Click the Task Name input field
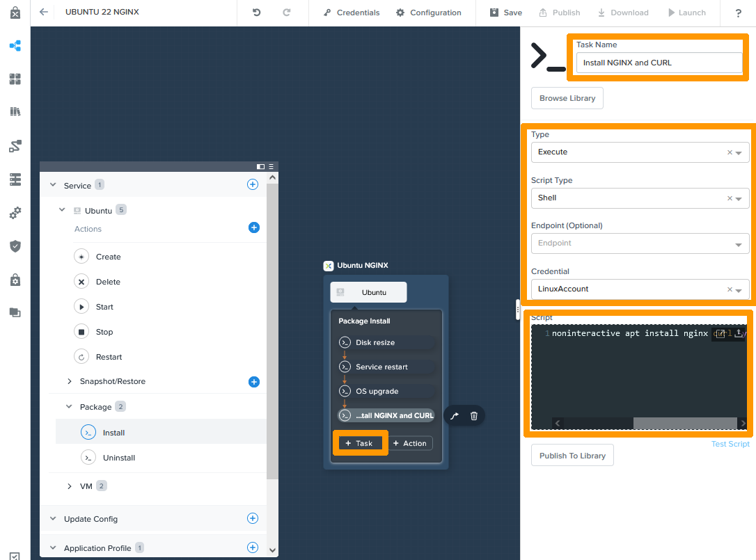The image size is (756, 560). click(x=659, y=63)
